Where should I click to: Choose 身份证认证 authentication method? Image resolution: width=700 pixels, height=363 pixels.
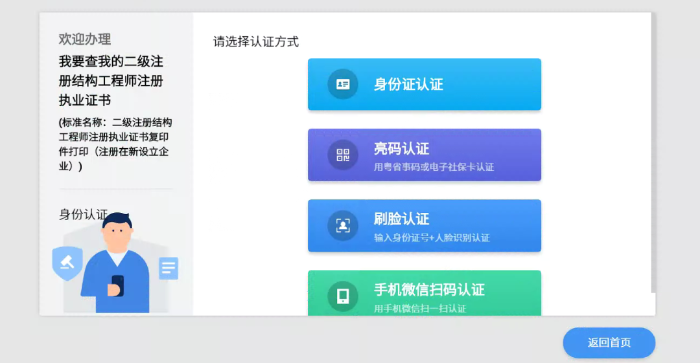[424, 84]
